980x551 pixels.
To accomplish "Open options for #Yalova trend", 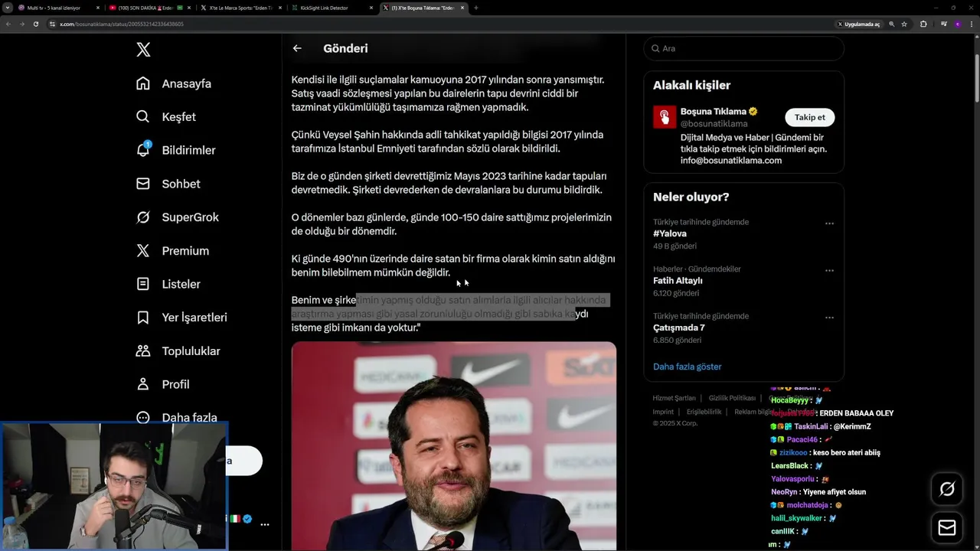I will 829,223.
